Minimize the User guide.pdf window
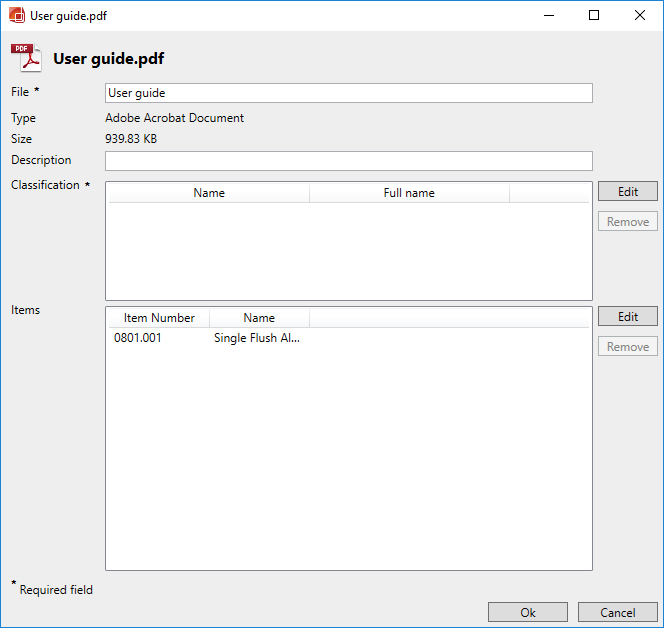This screenshot has width=664, height=628. (x=548, y=16)
